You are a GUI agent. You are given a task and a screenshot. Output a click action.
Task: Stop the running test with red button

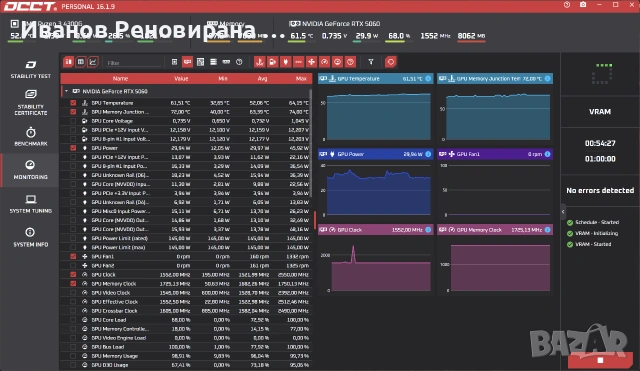pyautogui.click(x=600, y=360)
